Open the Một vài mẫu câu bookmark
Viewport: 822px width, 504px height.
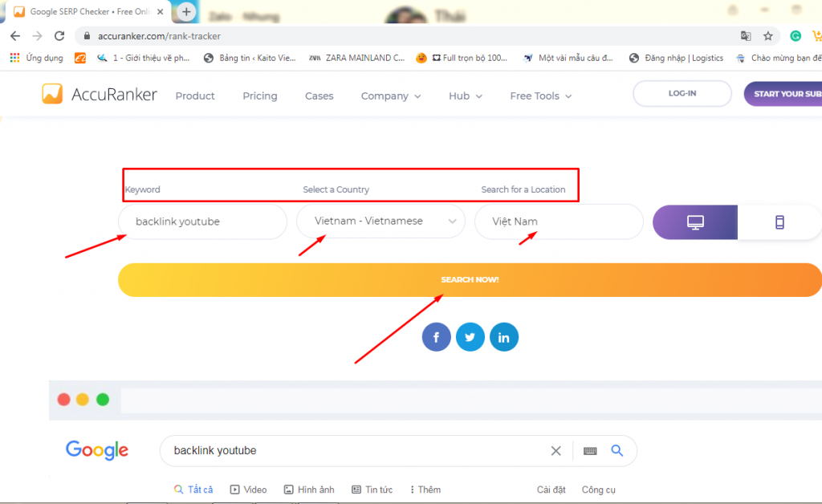click(568, 58)
